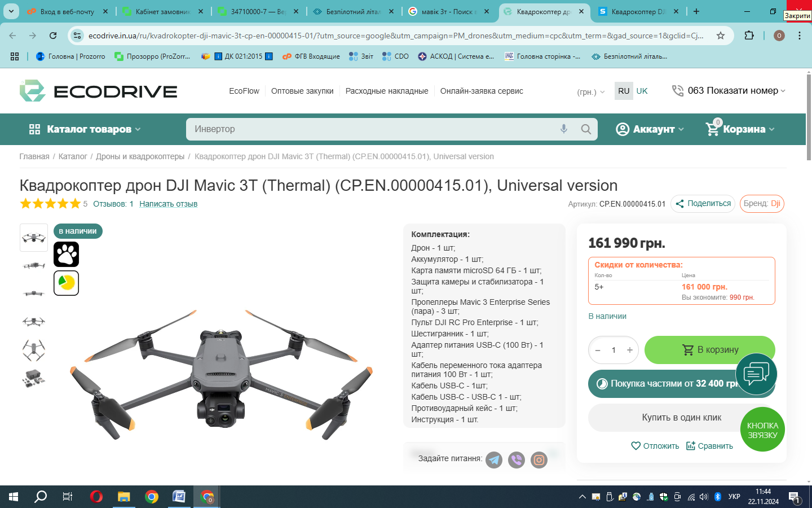Click the ECODRIVE logo
This screenshot has height=508, width=812.
(x=98, y=91)
